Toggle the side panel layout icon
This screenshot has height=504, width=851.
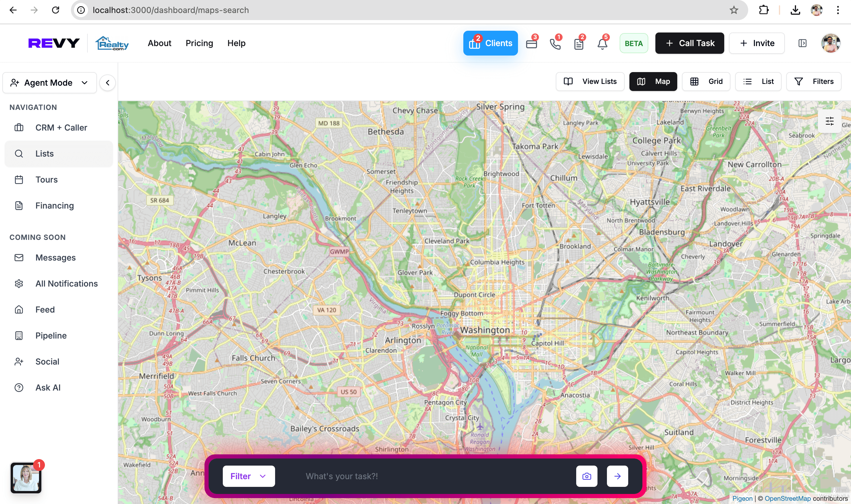[x=802, y=43]
